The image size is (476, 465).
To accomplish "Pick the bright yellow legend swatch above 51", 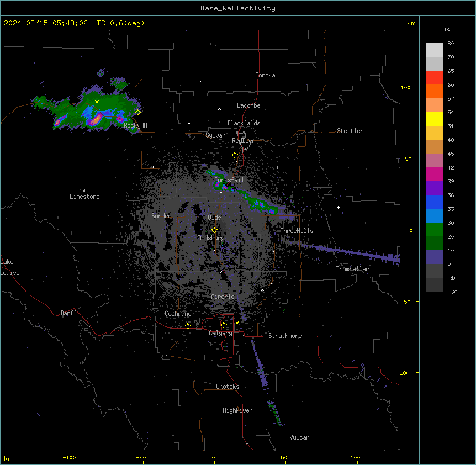I will 434,119.
